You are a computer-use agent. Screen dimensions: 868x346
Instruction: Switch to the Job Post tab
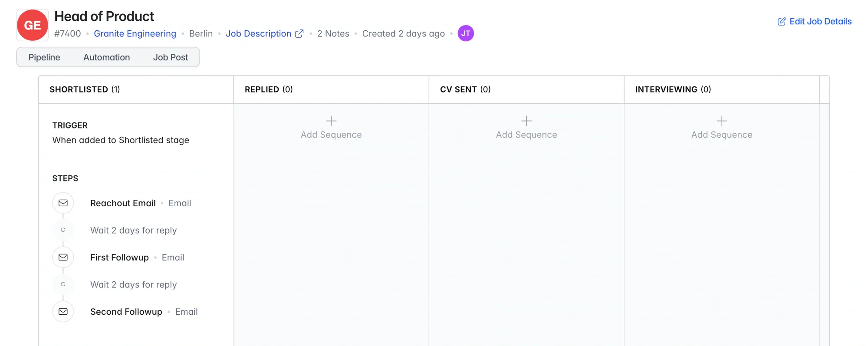tap(171, 57)
